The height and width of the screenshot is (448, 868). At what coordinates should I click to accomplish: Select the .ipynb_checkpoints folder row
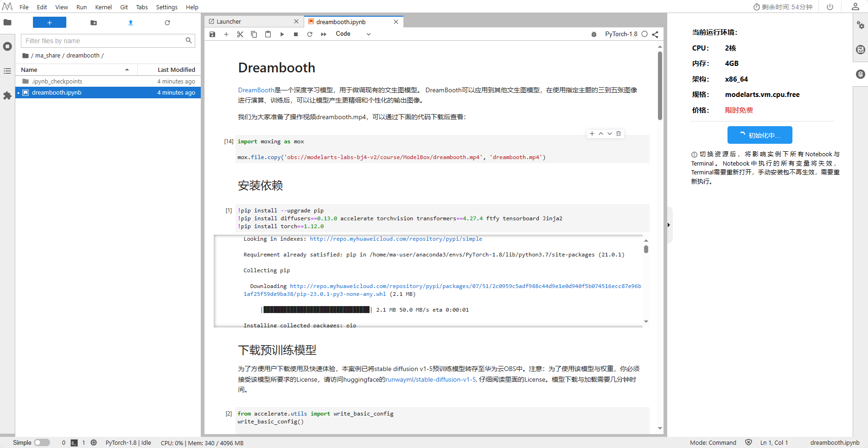[x=108, y=82]
